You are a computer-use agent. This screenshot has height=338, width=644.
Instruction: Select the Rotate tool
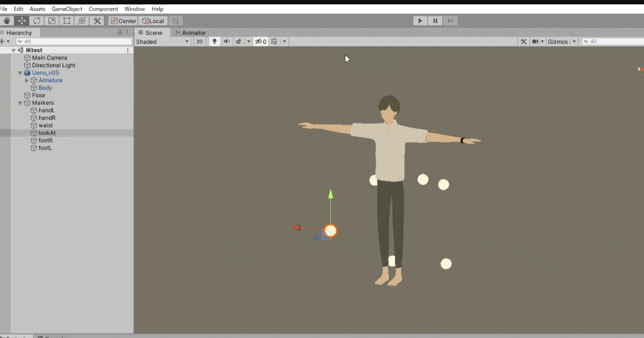[x=37, y=21]
